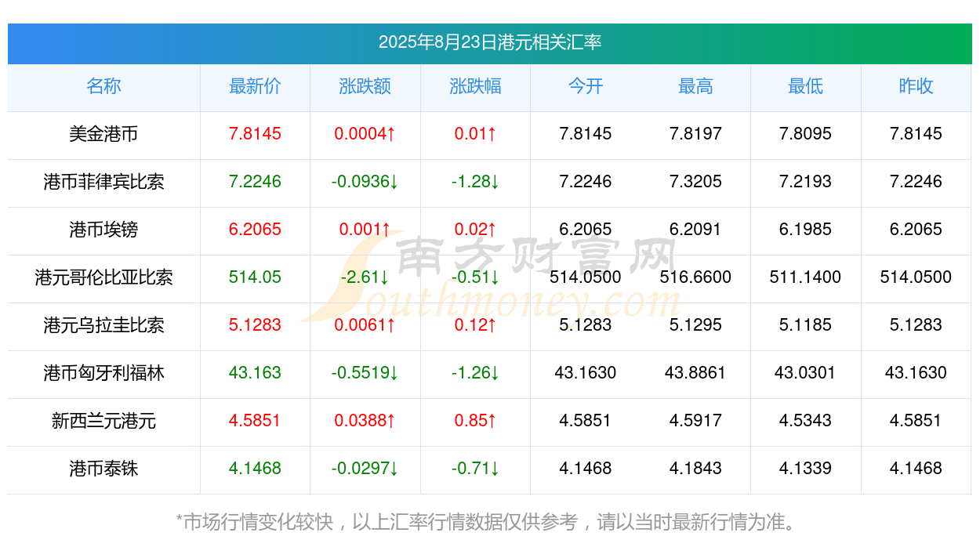
Task: Click latest price 6.2065 for 港币埃镑
Action: pos(255,230)
